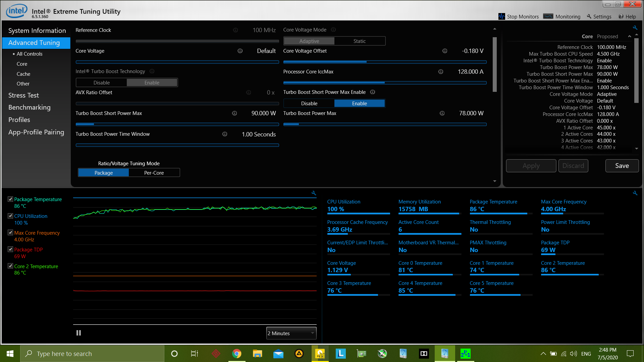Click the taskbar search box
Image resolution: width=644 pixels, height=362 pixels.
pyautogui.click(x=92, y=354)
